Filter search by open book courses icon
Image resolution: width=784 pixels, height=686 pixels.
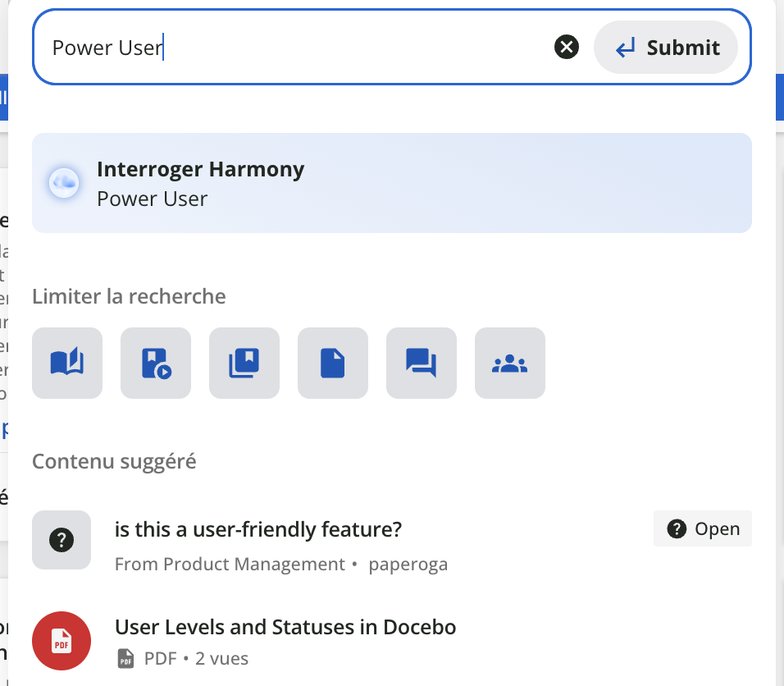tap(67, 363)
